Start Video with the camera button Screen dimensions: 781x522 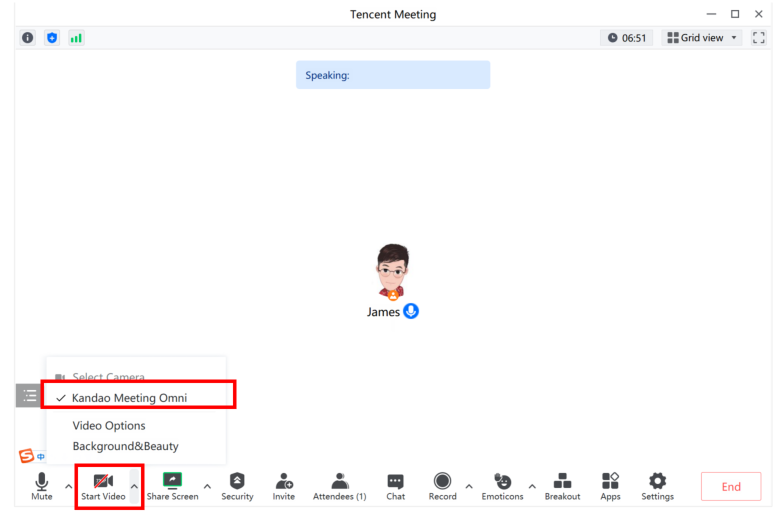coord(103,486)
